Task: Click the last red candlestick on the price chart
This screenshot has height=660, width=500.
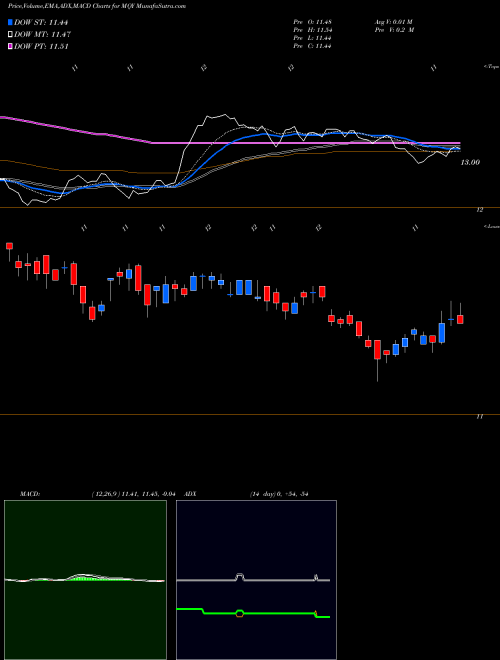Action: tap(460, 319)
